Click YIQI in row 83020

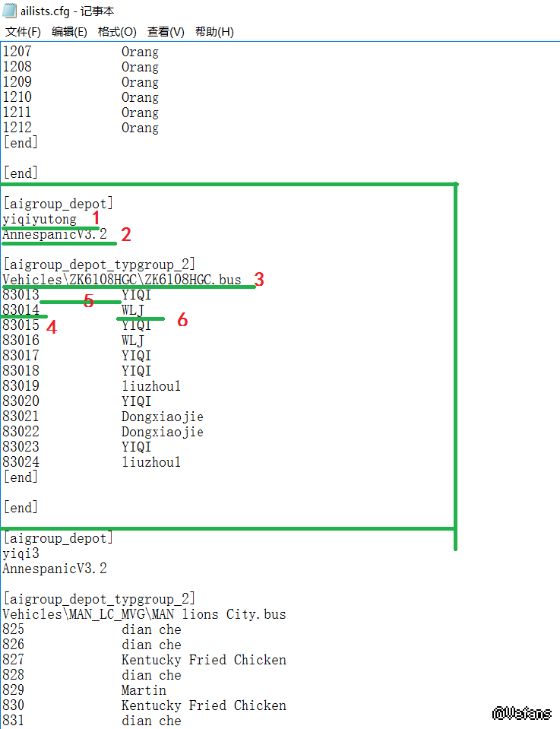tap(136, 401)
